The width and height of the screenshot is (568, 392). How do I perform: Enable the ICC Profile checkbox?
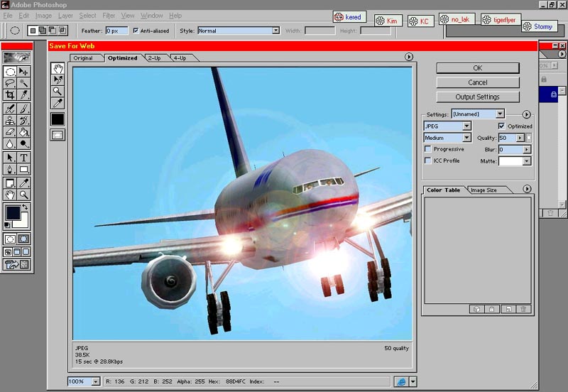point(427,160)
